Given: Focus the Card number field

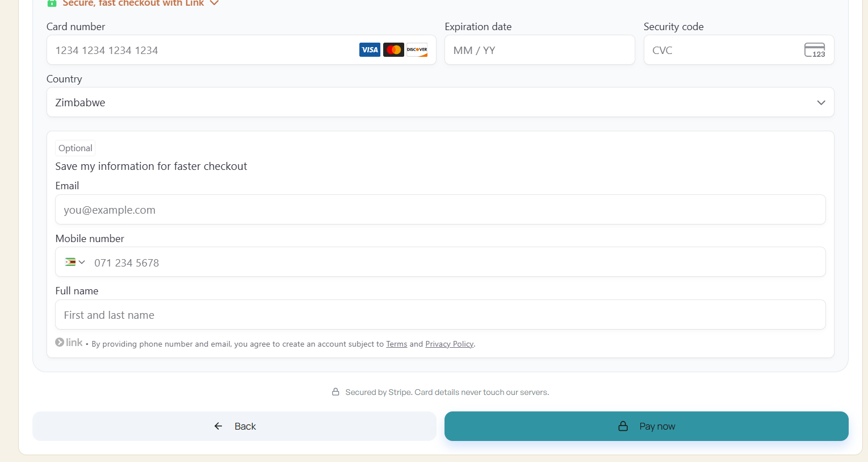Looking at the screenshot, I should click(x=241, y=50).
